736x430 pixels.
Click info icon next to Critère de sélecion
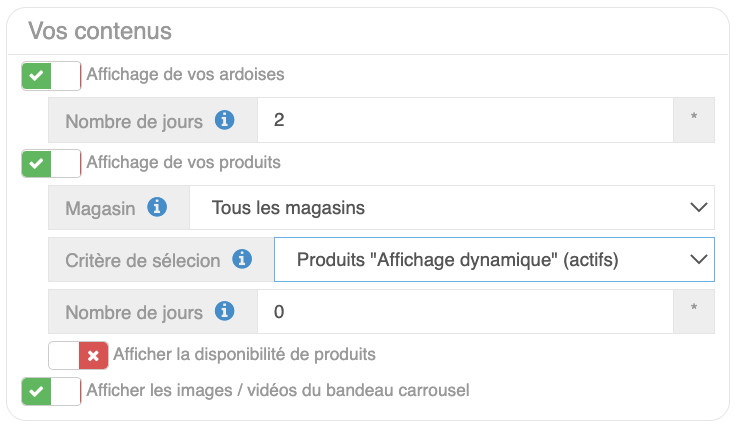click(x=241, y=260)
